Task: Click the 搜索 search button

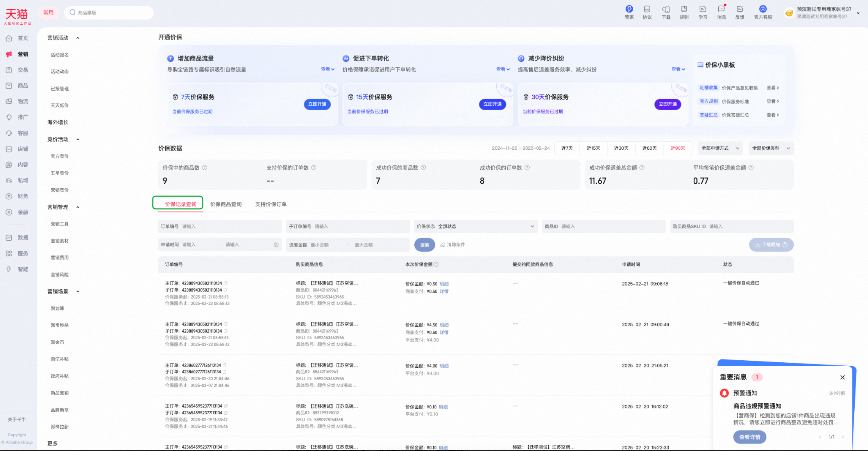Action: point(424,245)
